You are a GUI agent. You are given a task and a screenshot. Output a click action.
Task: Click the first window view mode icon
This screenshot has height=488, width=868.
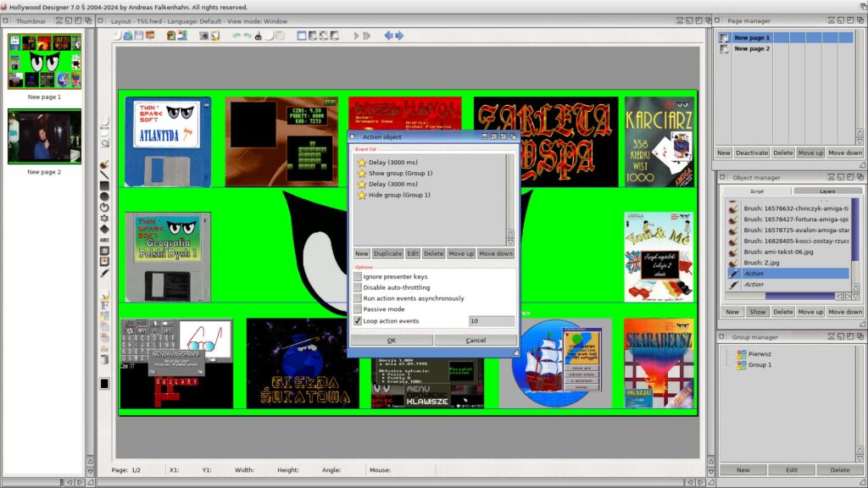(x=302, y=36)
